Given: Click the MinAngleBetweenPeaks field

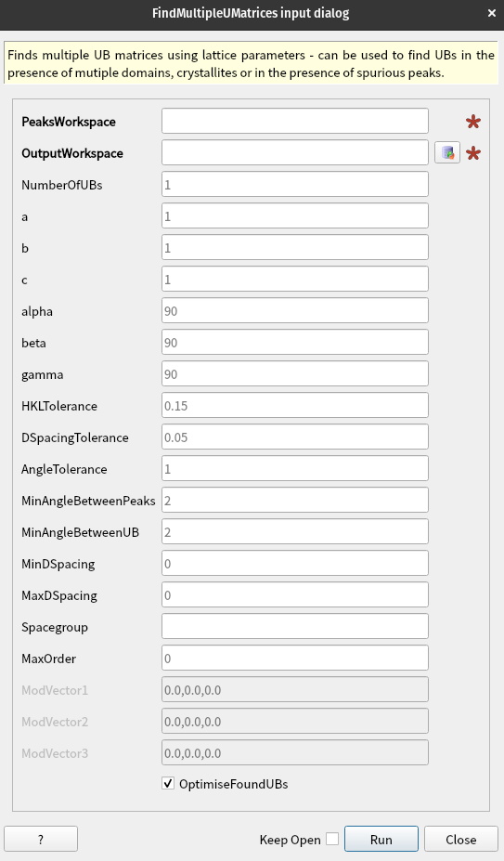Looking at the screenshot, I should (295, 501).
